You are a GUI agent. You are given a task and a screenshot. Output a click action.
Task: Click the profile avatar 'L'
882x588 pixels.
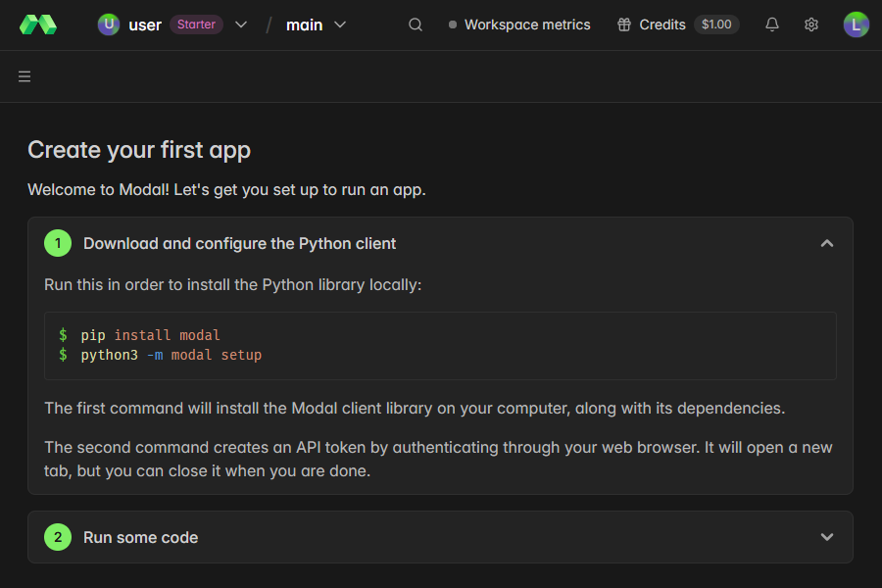click(x=857, y=24)
